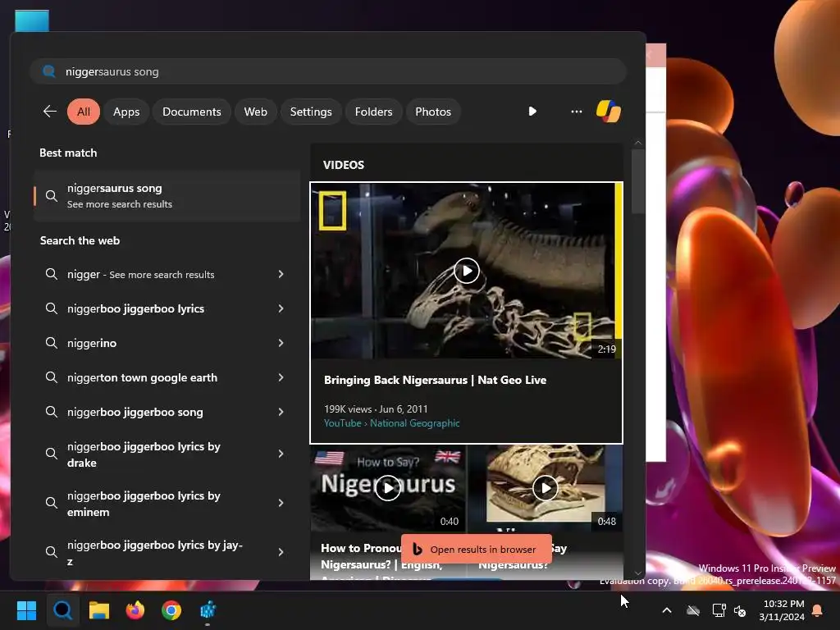
Task: Select the All filter tab
Action: pos(84,112)
